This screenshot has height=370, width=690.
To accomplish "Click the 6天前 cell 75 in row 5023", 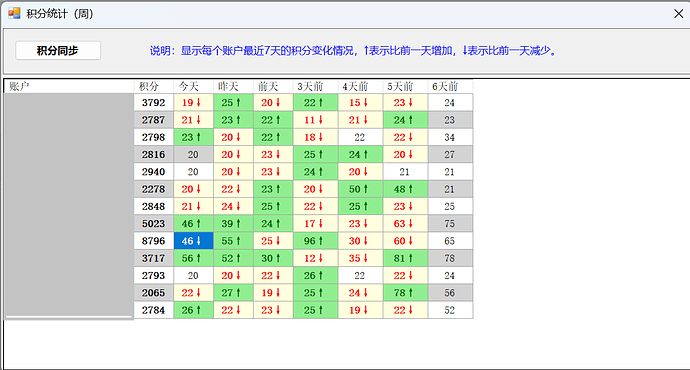I will tap(450, 223).
